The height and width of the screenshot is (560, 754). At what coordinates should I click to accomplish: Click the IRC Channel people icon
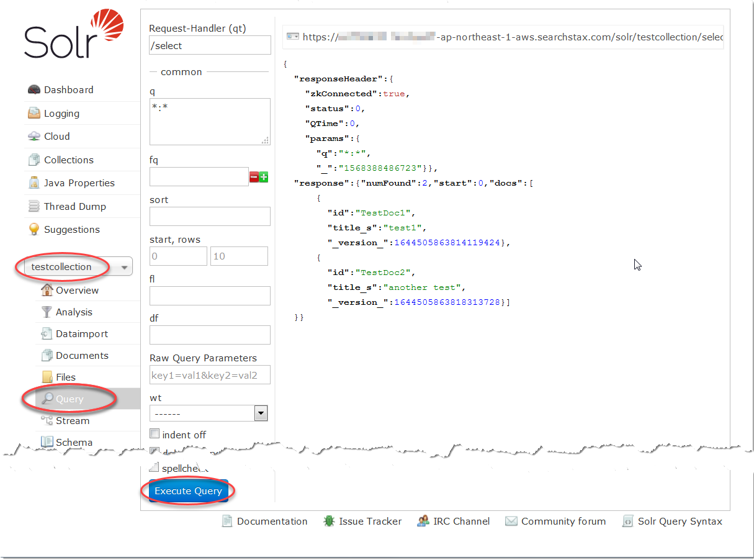pyautogui.click(x=423, y=521)
